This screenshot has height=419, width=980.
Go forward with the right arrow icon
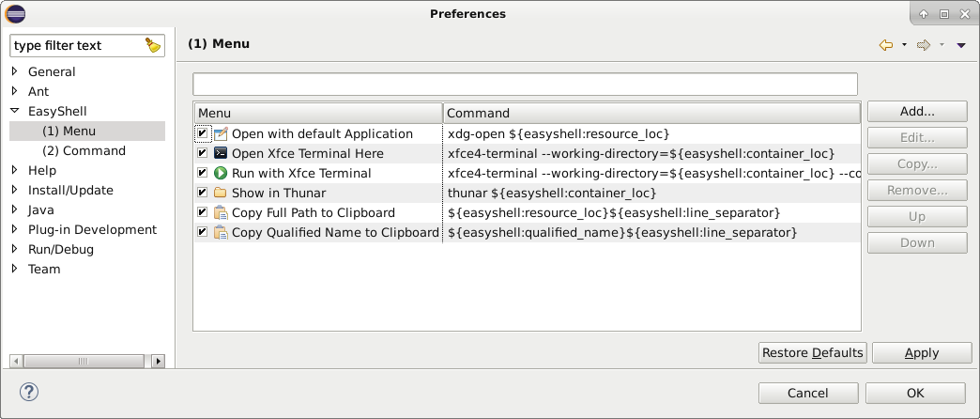[923, 45]
